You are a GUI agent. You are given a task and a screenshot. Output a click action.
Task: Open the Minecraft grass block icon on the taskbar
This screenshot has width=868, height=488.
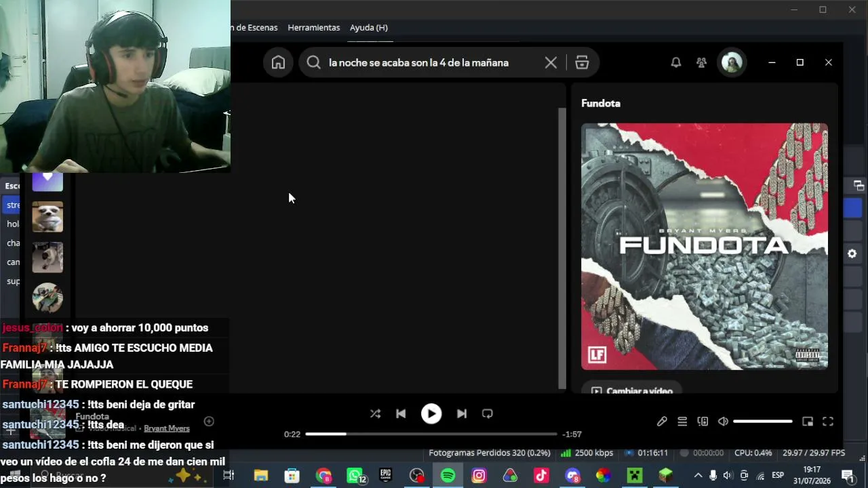[666, 476]
